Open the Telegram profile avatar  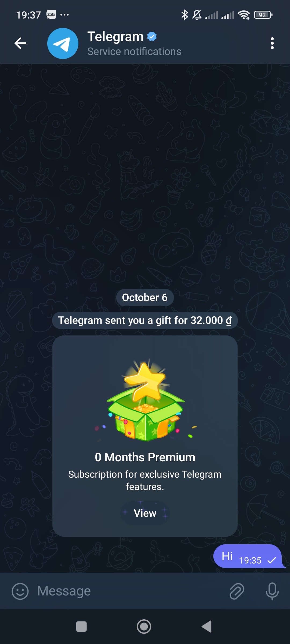[63, 43]
